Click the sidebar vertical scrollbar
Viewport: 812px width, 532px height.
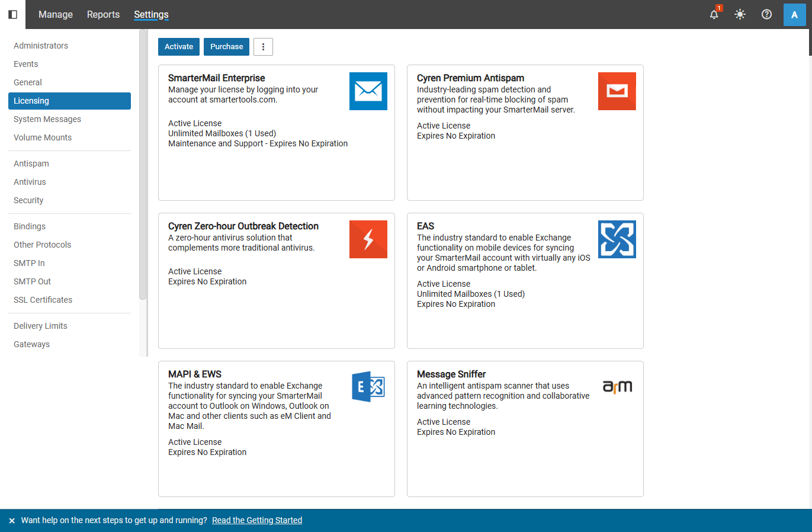coord(142,166)
